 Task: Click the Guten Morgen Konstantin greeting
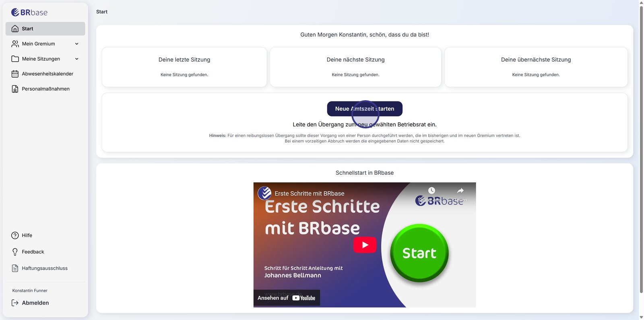[x=365, y=35]
